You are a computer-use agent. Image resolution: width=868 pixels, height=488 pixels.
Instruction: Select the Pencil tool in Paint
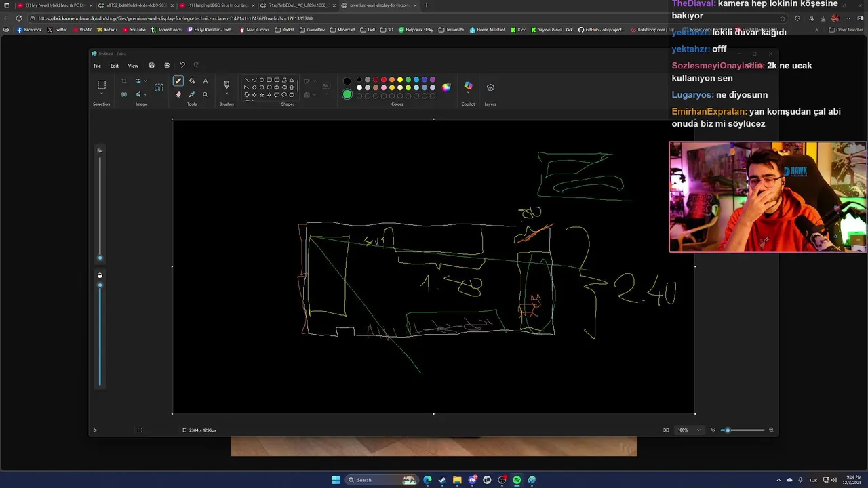[x=178, y=81]
